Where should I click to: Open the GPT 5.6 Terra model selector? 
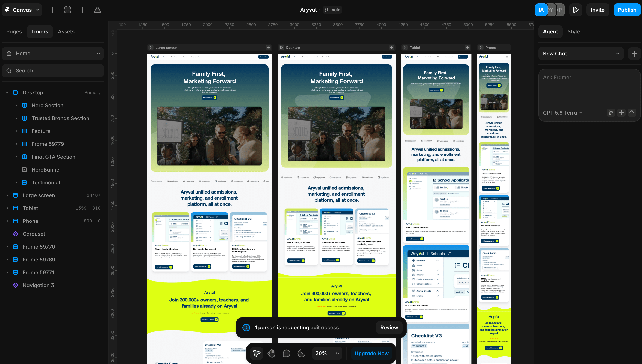point(563,113)
